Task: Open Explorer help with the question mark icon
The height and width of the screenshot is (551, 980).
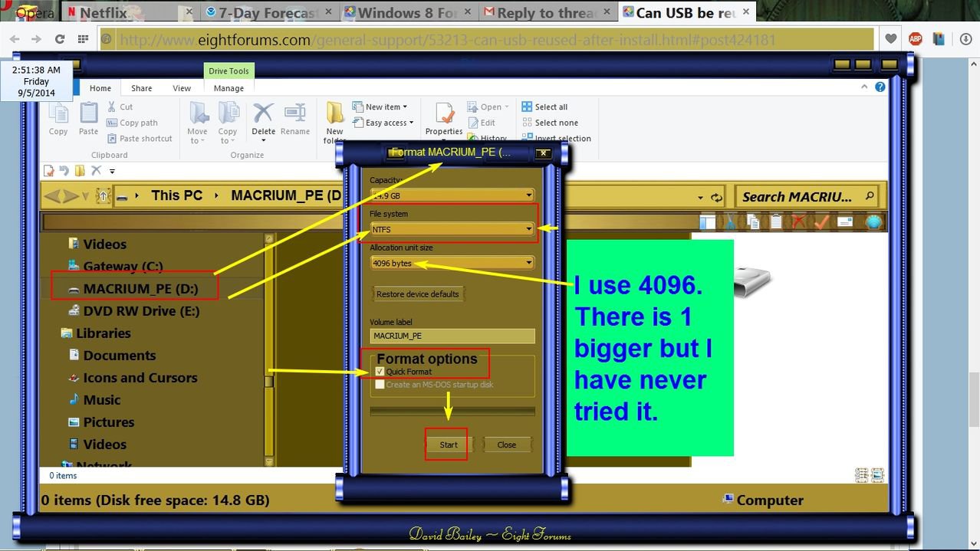Action: [x=880, y=87]
